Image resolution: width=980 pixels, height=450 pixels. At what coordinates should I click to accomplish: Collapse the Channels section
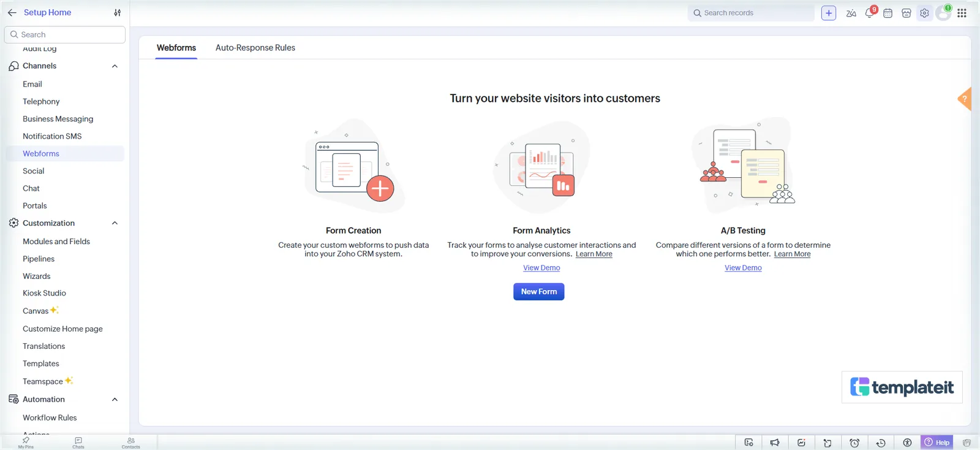(x=115, y=66)
